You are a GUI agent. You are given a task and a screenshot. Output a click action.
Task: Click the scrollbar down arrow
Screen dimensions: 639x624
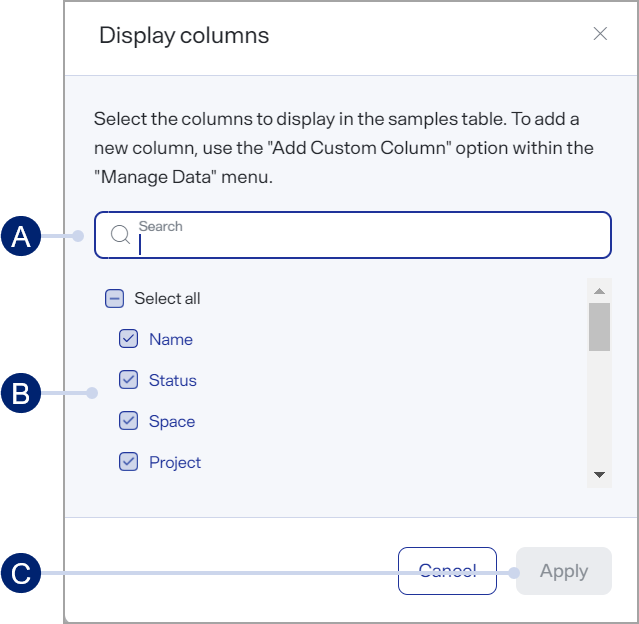click(x=599, y=475)
